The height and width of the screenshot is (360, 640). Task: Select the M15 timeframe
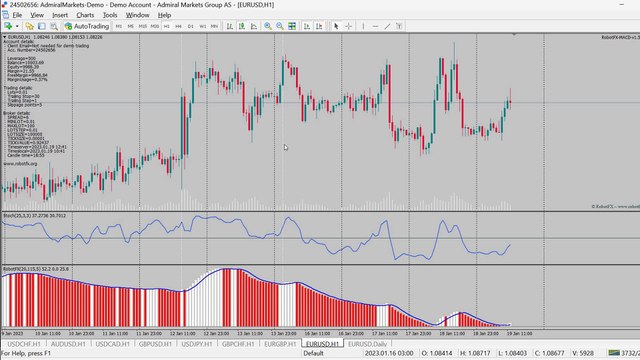coord(142,26)
